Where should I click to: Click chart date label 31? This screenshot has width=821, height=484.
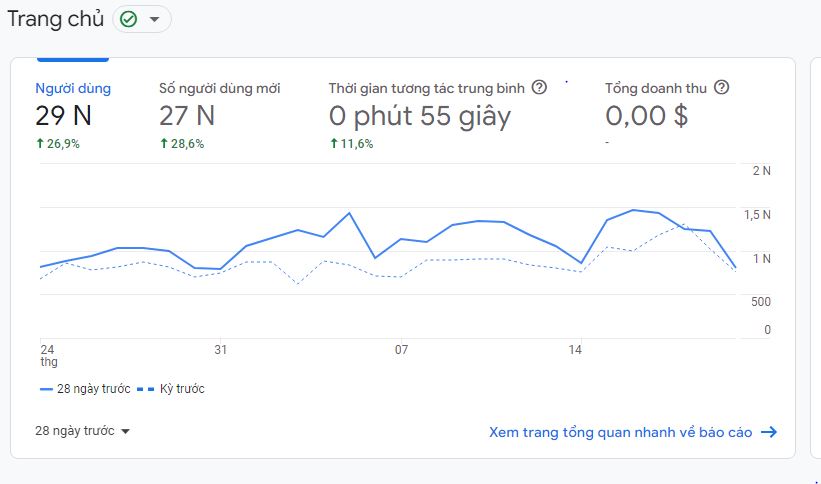(x=220, y=350)
